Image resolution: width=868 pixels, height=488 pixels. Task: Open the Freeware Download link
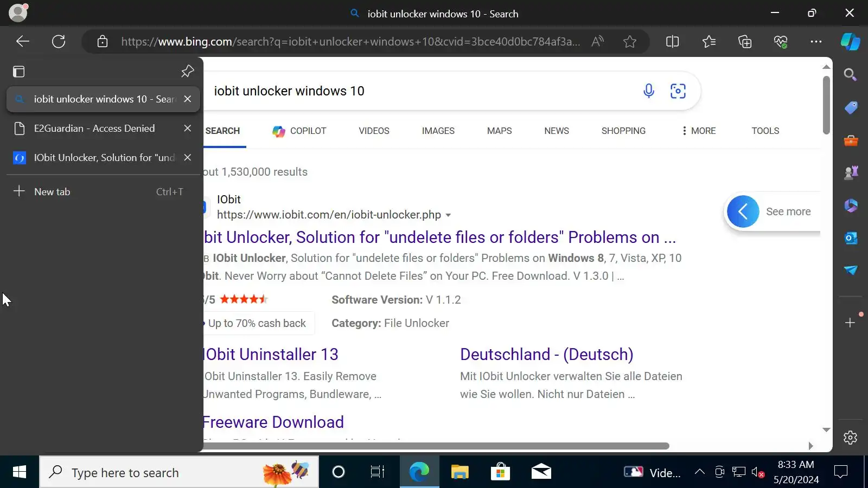(273, 422)
